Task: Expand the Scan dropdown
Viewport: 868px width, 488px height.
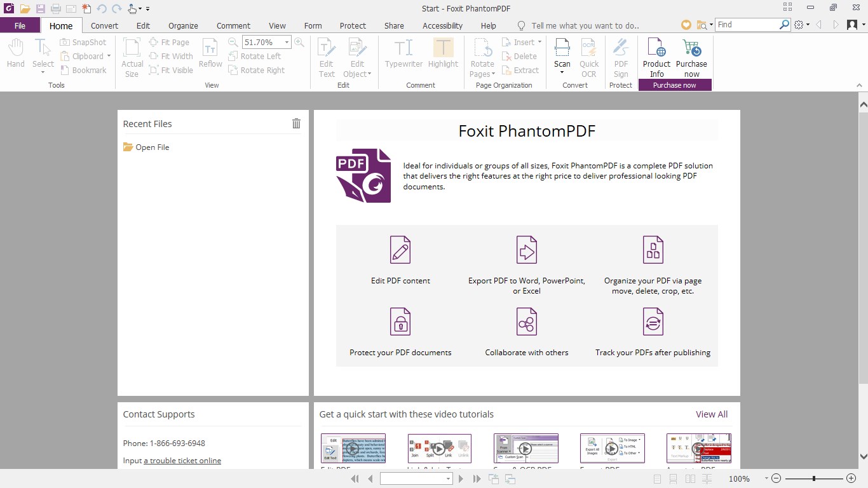Action: (x=562, y=72)
